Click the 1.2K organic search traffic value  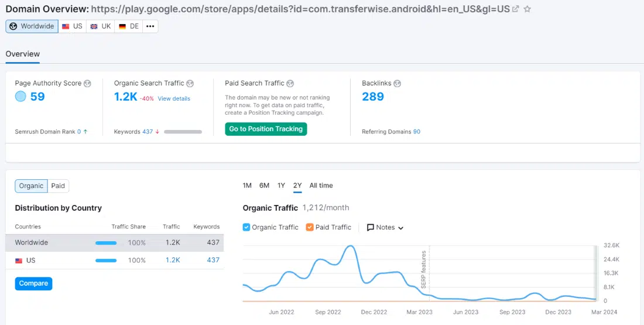coord(126,97)
